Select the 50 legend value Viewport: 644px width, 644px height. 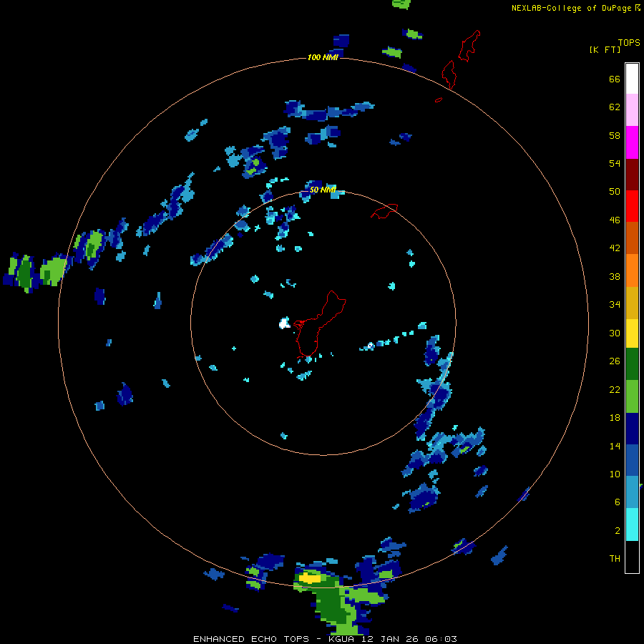click(615, 191)
